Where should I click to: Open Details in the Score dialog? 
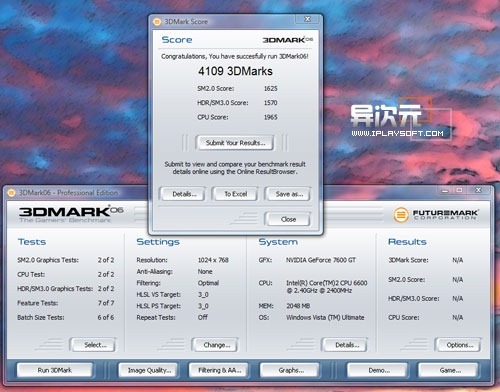point(184,194)
